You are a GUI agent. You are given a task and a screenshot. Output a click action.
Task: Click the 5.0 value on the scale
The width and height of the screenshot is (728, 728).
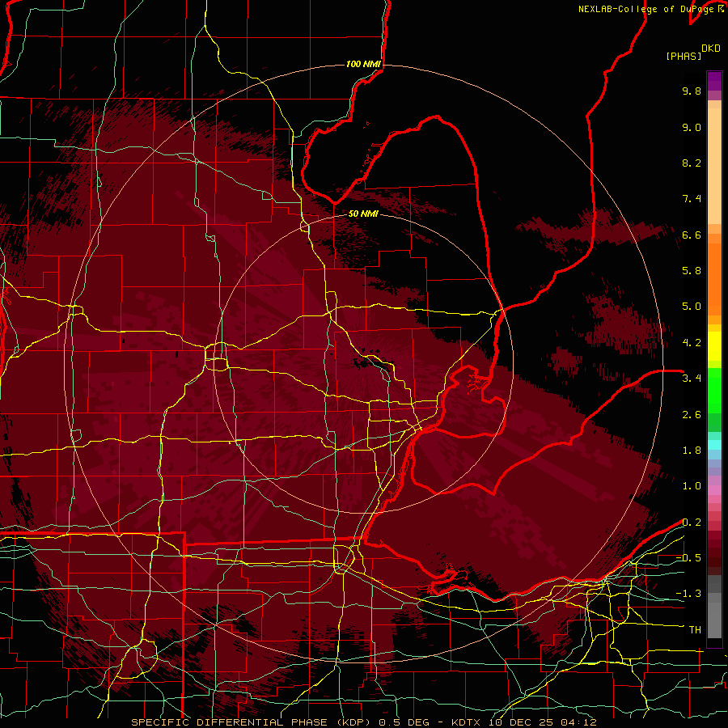pos(692,307)
